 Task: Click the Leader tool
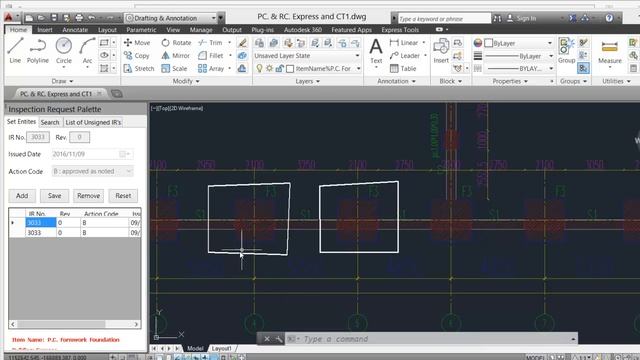pos(404,56)
